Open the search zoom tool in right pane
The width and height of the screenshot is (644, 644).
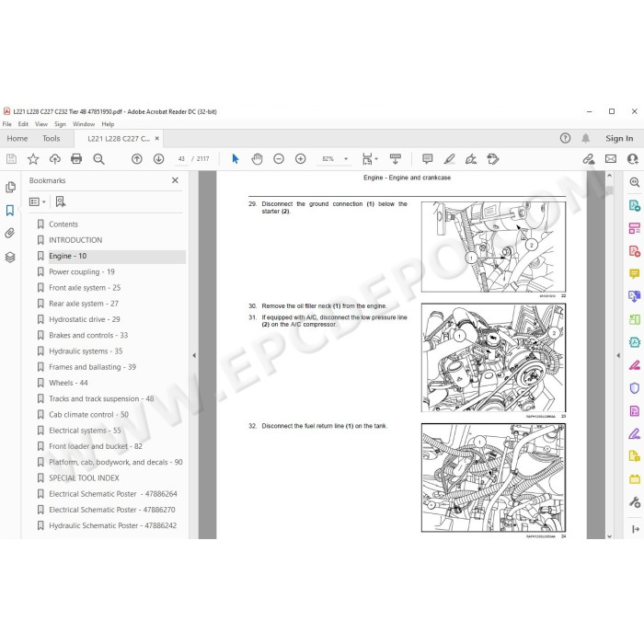(634, 182)
